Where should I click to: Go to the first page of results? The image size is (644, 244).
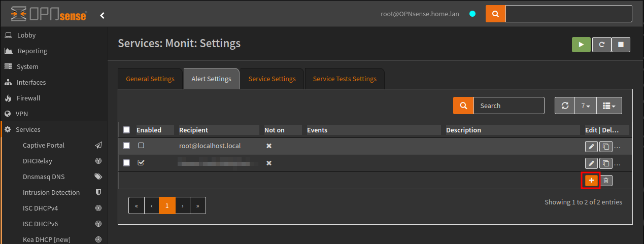[x=137, y=205]
